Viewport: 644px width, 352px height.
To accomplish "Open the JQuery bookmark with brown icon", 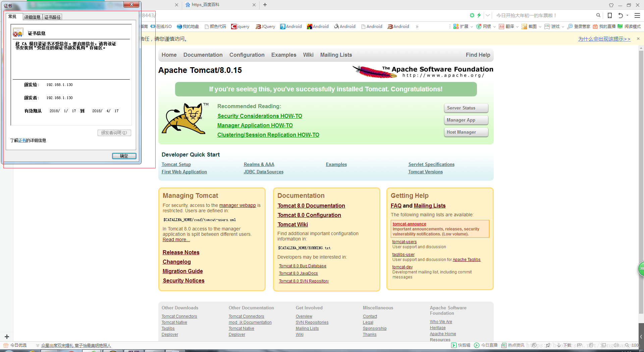I will pos(265,27).
